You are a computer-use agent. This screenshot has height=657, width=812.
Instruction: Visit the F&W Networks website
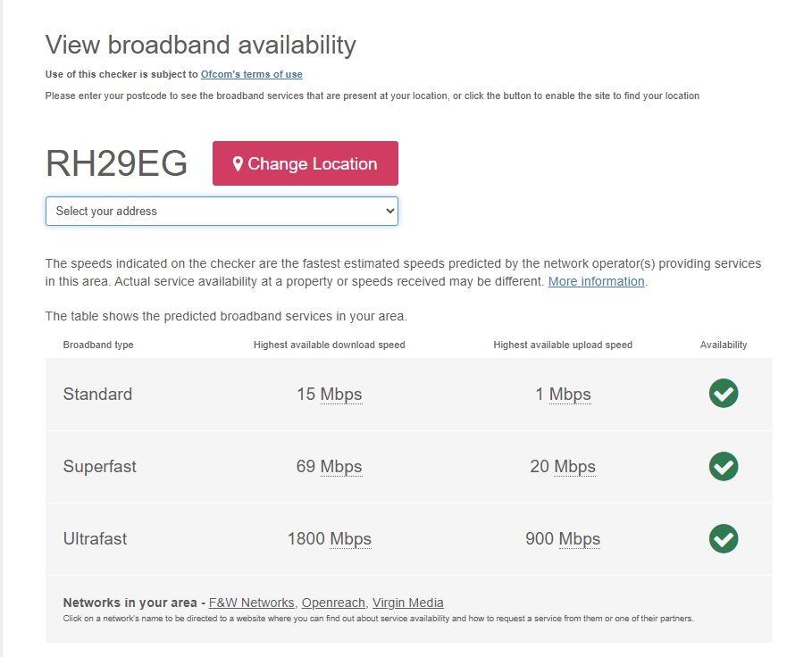click(x=251, y=603)
